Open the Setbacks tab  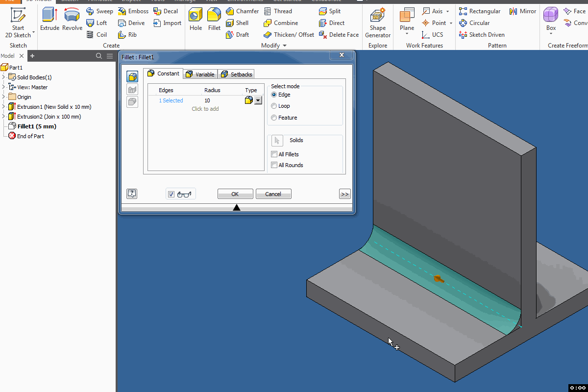tap(236, 73)
